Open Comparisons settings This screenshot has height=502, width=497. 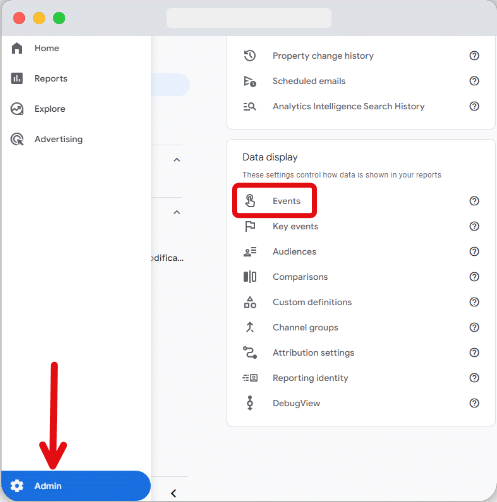pos(300,277)
